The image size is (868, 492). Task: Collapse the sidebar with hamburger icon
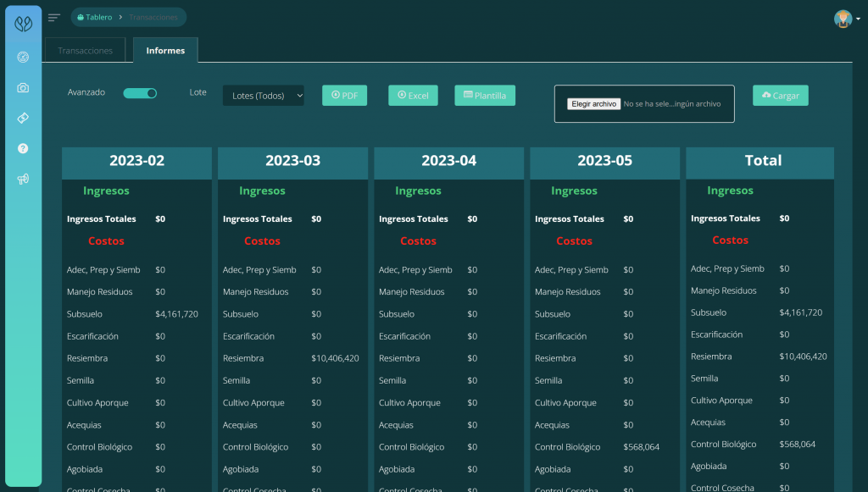click(x=54, y=18)
